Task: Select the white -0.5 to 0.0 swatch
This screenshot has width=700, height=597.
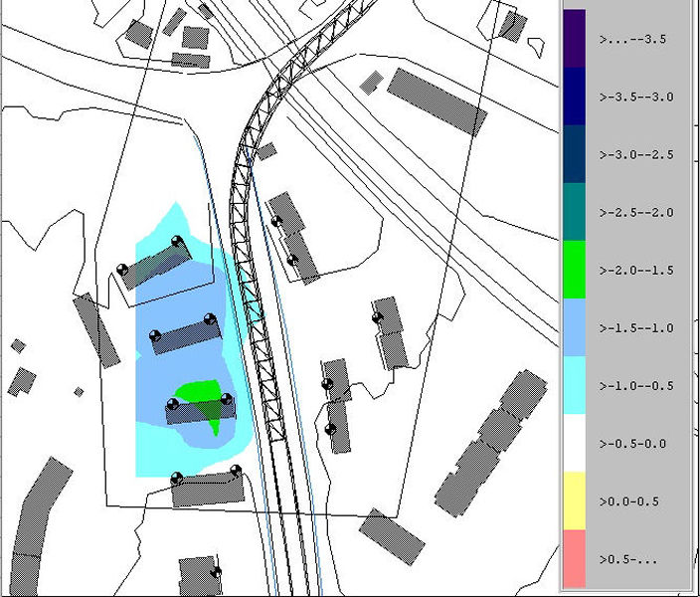Action: 574,443
